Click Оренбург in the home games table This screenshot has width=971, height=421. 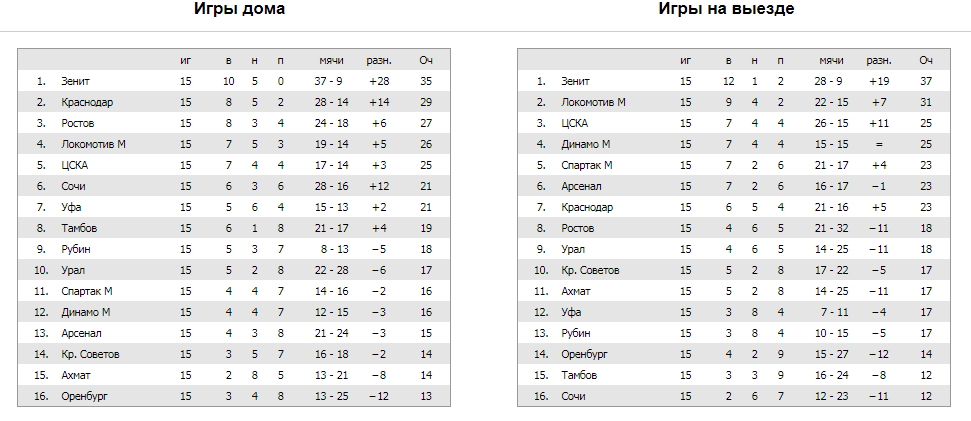coord(84,397)
